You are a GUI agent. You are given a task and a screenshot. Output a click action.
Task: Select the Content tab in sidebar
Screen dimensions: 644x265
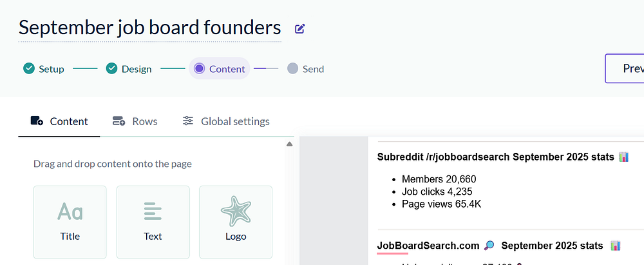(x=59, y=121)
